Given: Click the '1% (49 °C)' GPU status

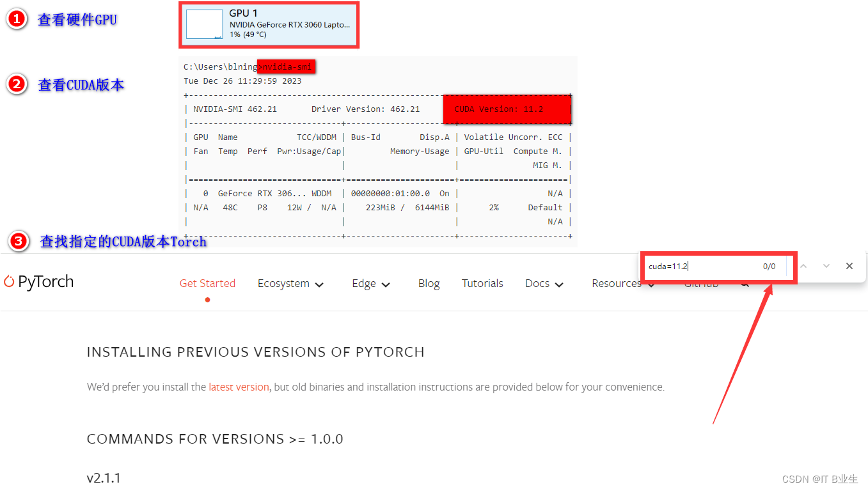Looking at the screenshot, I should (248, 35).
